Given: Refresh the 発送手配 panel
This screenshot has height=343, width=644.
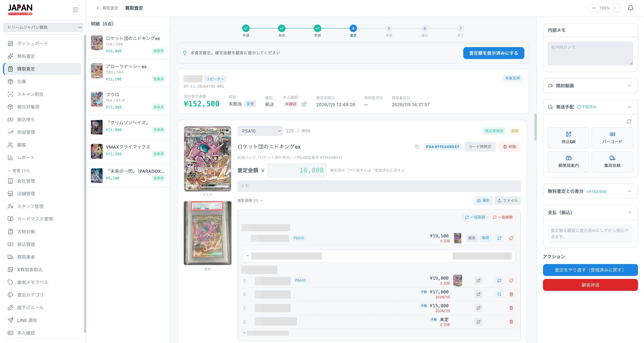Looking at the screenshot, I should coord(629,122).
